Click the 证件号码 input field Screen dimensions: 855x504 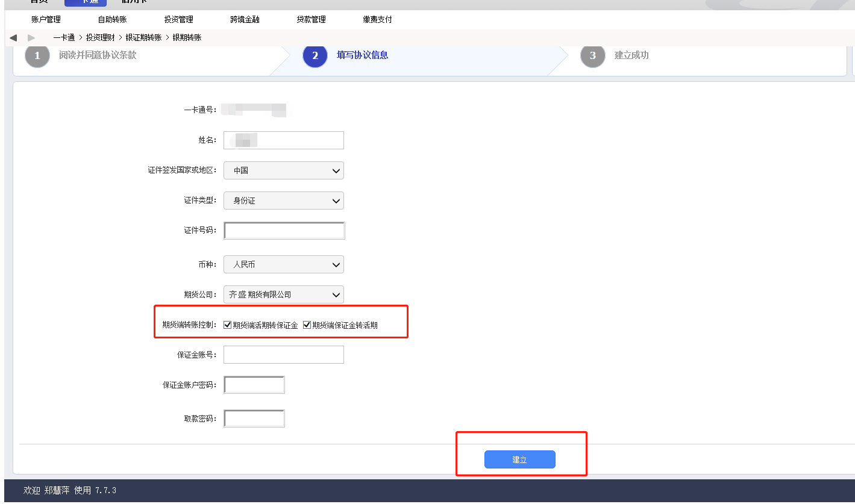coord(284,231)
